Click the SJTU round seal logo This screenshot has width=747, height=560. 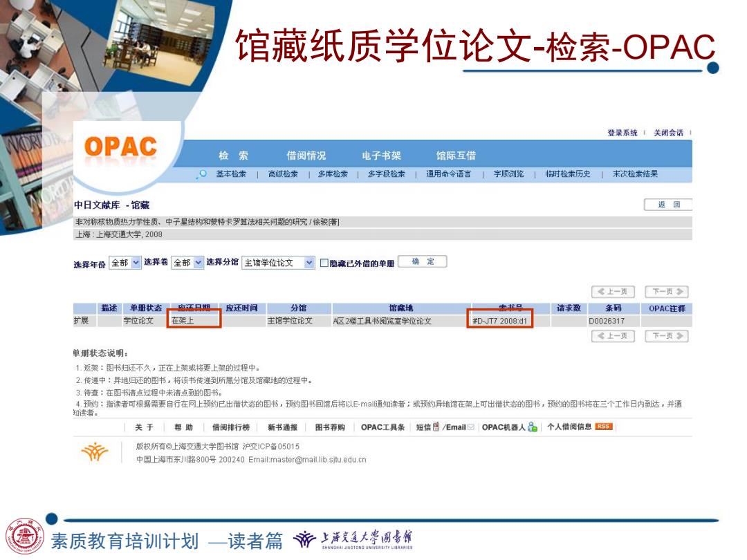coord(25,536)
